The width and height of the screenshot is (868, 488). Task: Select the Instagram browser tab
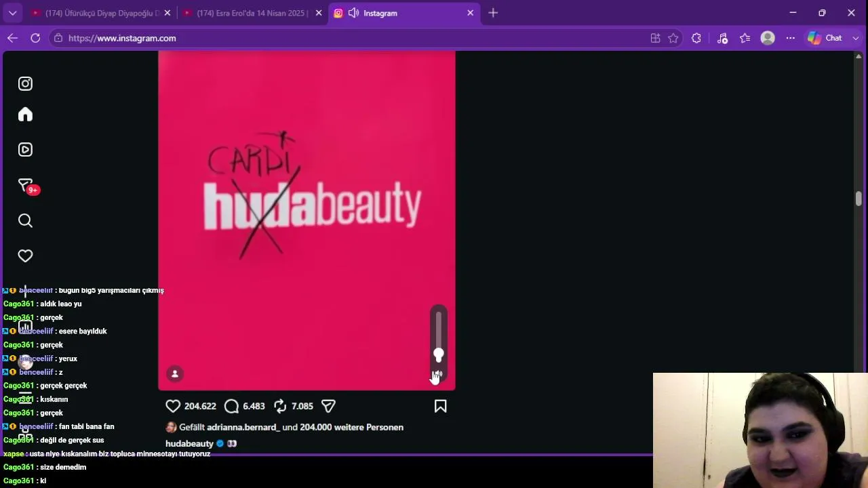[x=405, y=13]
